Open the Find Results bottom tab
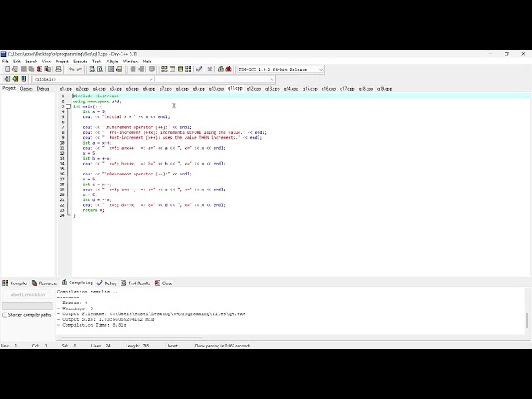The height and width of the screenshot is (399, 532). point(135,283)
